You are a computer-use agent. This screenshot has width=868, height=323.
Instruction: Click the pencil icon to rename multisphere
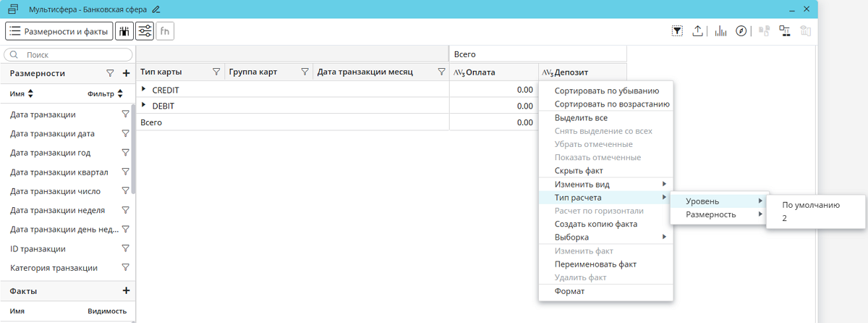point(156,9)
